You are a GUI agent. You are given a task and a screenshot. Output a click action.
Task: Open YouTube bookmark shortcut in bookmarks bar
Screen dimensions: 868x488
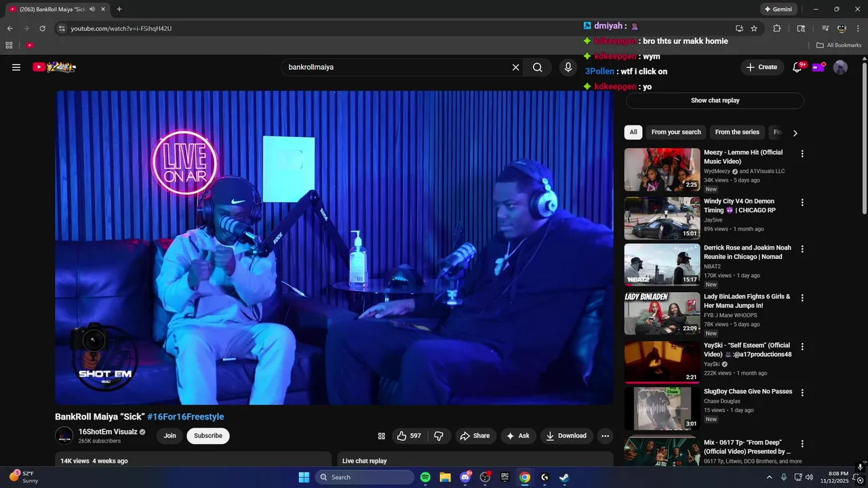[x=30, y=45]
